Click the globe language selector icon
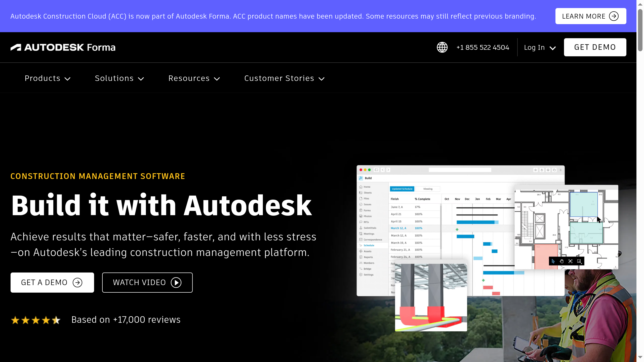 (442, 47)
